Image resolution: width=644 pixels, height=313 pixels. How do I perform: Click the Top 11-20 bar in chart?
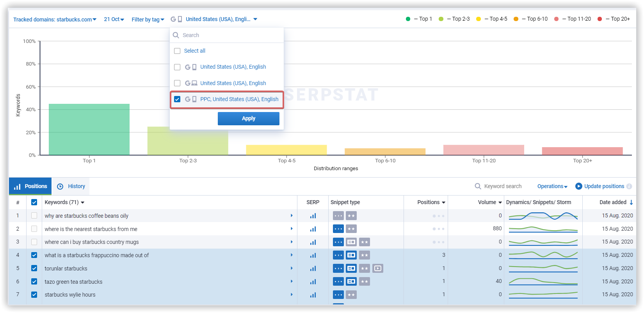(484, 150)
